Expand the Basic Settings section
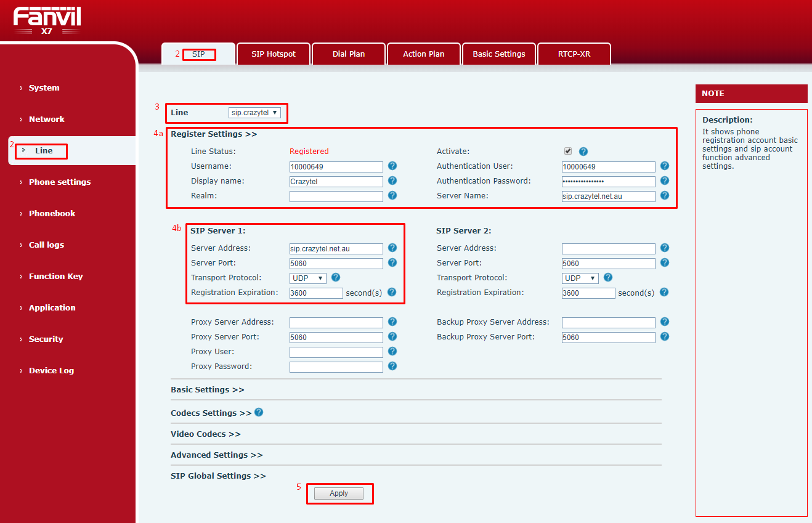The image size is (812, 523). click(x=207, y=390)
